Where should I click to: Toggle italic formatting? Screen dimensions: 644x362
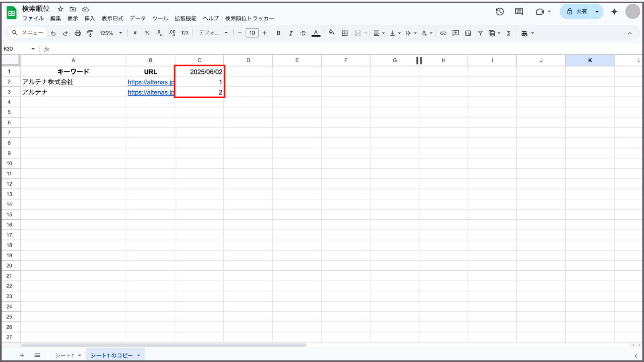291,33
